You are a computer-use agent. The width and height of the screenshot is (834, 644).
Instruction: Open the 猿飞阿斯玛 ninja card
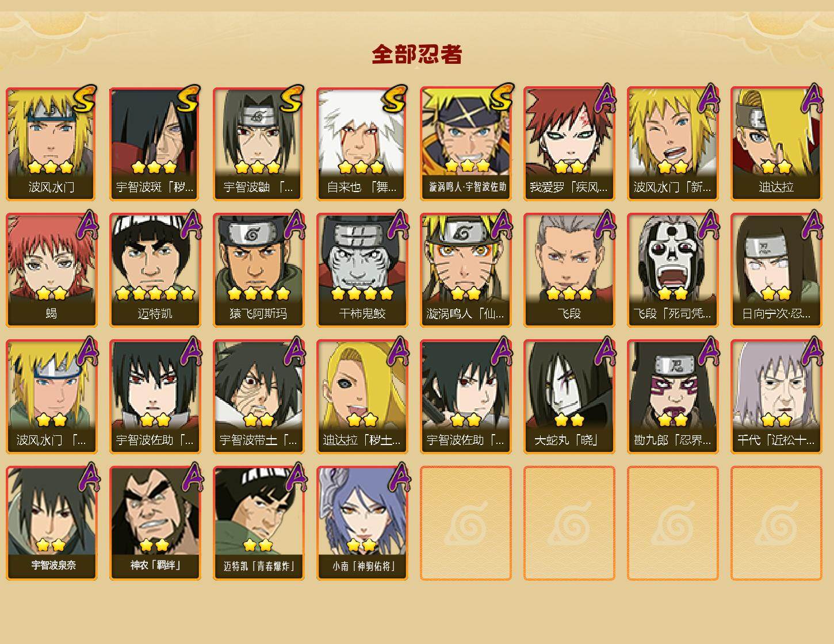tap(259, 270)
